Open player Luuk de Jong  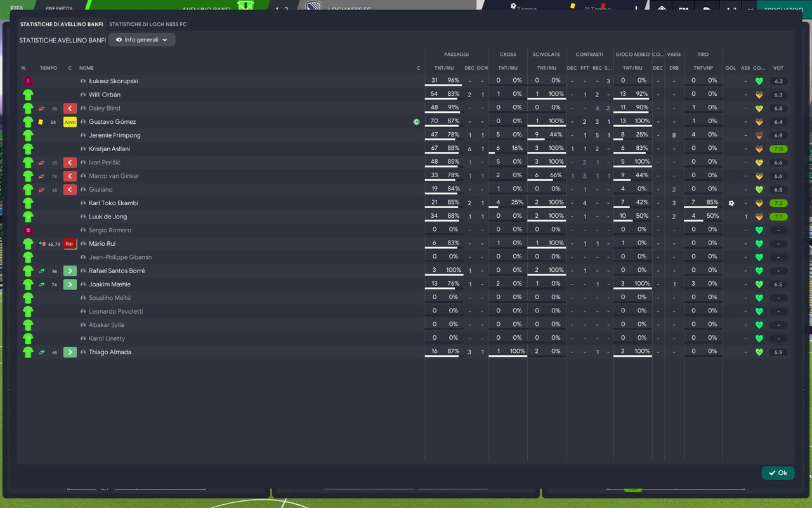108,217
